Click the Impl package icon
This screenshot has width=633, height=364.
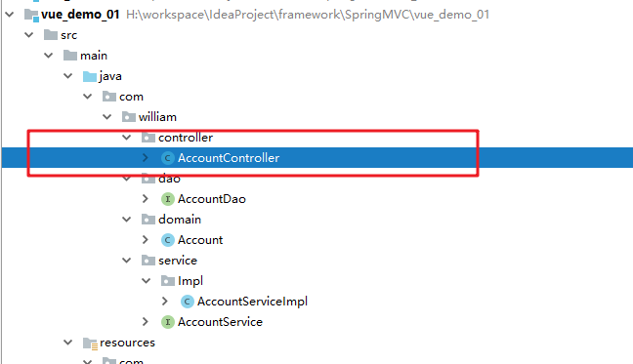168,280
